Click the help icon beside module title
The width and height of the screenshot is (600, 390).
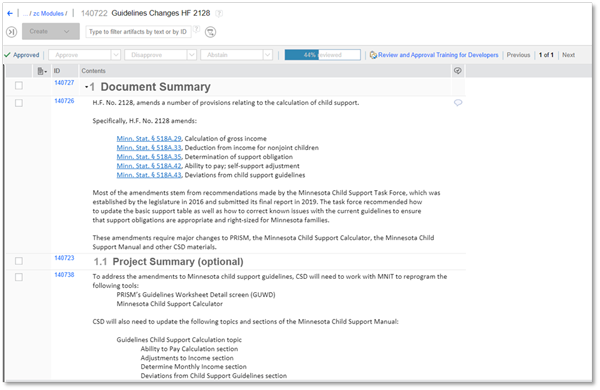pyautogui.click(x=219, y=13)
